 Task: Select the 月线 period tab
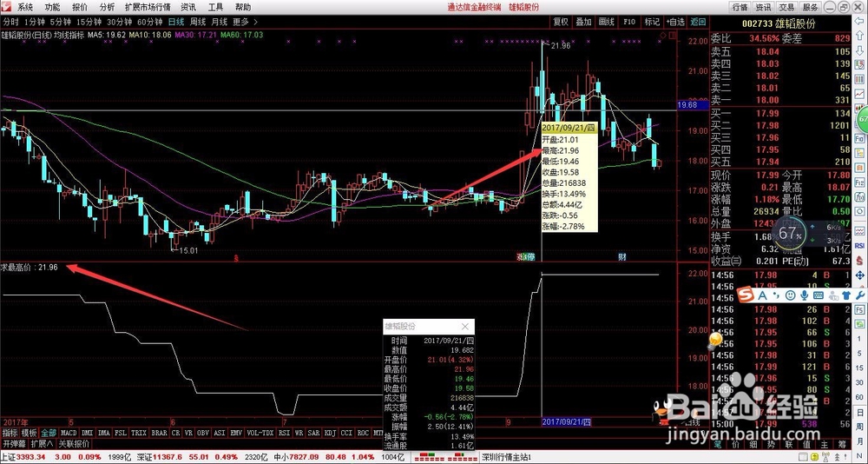[x=220, y=23]
